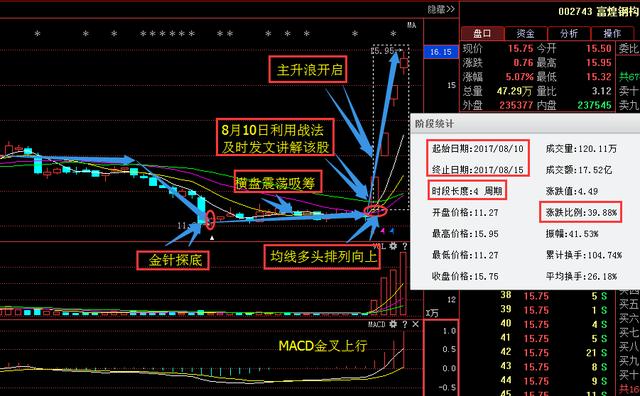Click the 委比 label
The height and width of the screenshot is (396, 640).
pos(629,49)
